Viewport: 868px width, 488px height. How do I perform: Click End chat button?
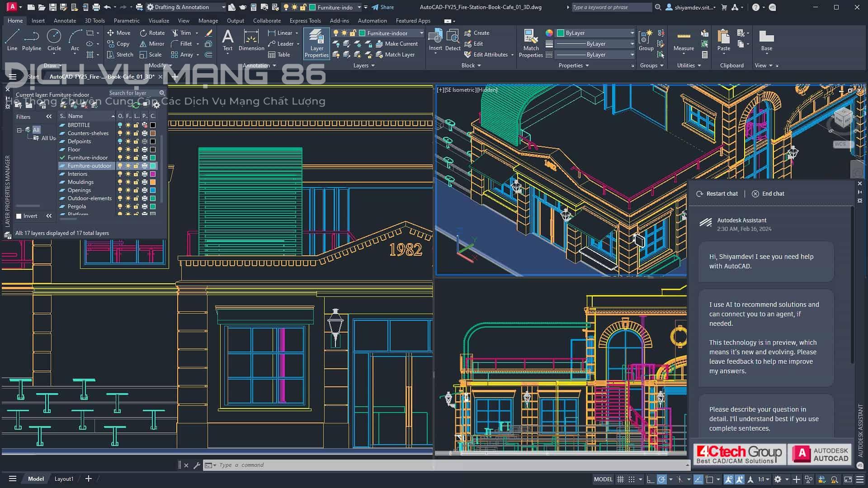pyautogui.click(x=768, y=194)
